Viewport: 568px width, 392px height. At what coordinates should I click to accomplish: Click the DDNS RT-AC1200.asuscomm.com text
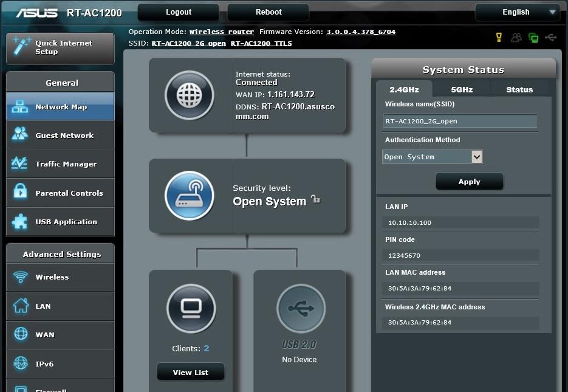(x=285, y=112)
